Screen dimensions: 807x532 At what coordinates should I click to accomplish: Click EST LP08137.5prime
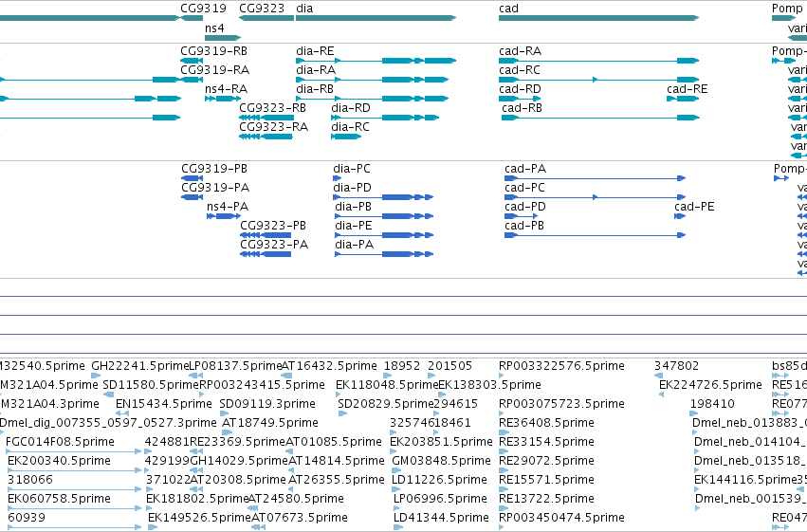(x=235, y=366)
